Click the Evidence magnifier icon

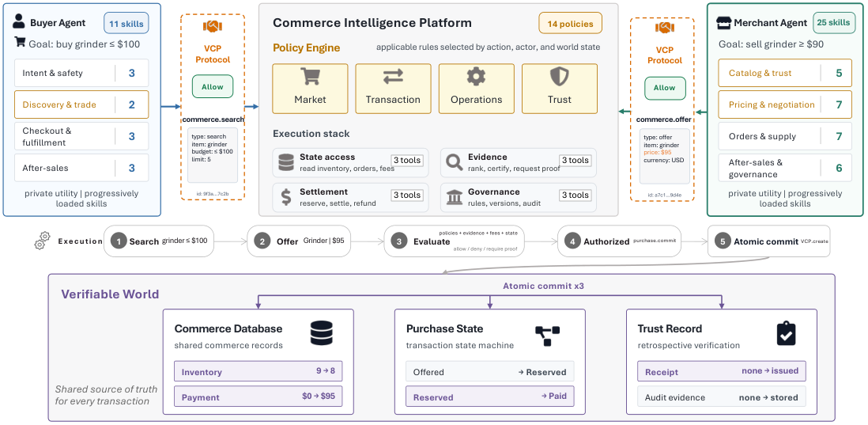454,162
